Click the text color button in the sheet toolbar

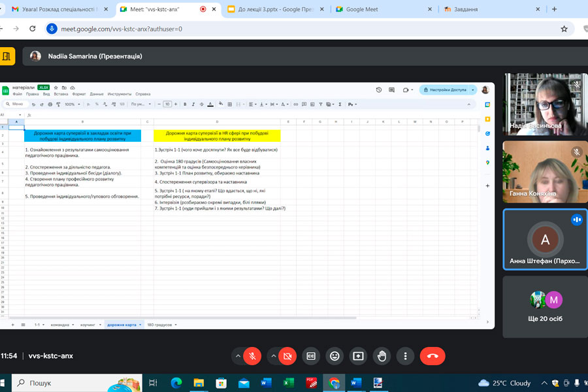(210, 104)
